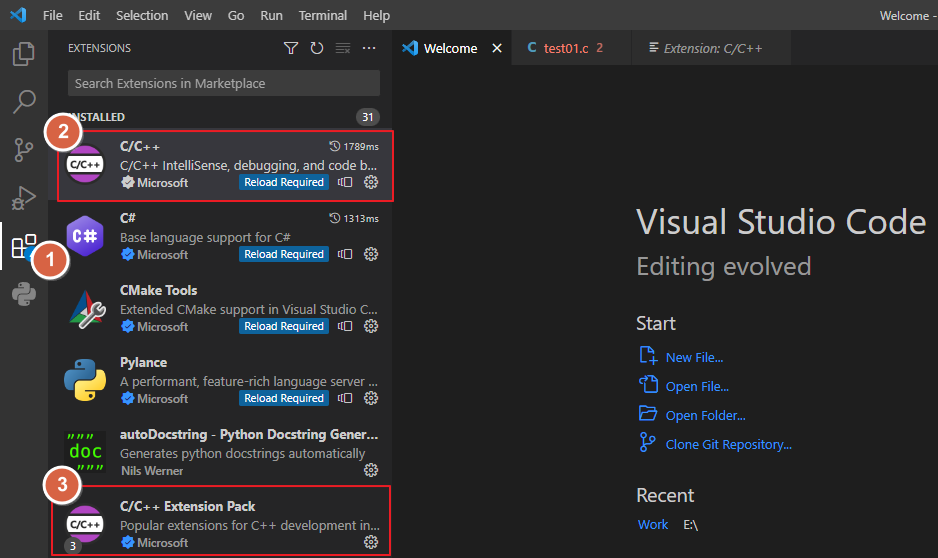
Task: Select the C/C++ extension title
Action: [x=140, y=147]
